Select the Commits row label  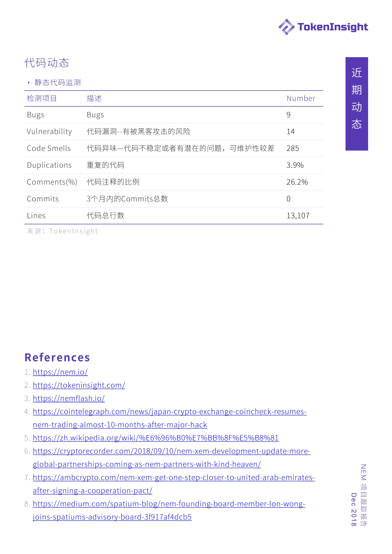pyautogui.click(x=43, y=199)
